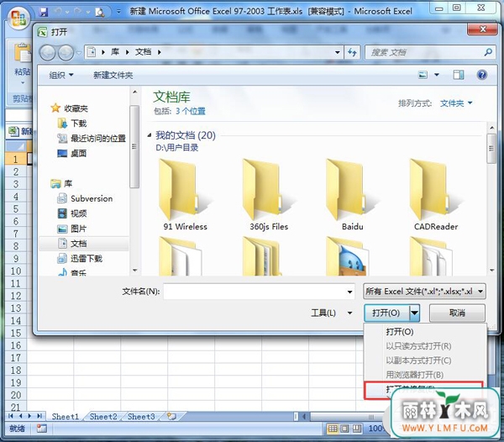Switch to Sheet3 tab
The width and height of the screenshot is (504, 442).
pyautogui.click(x=141, y=417)
